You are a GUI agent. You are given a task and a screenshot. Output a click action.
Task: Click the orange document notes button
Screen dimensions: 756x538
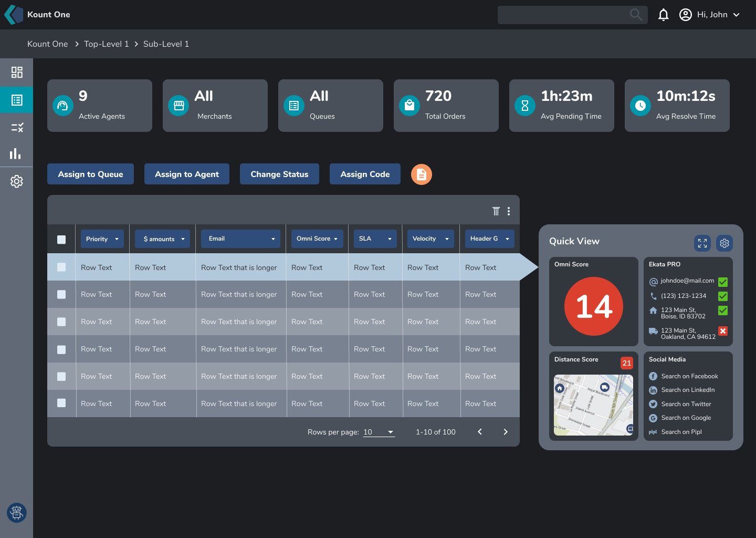point(422,174)
